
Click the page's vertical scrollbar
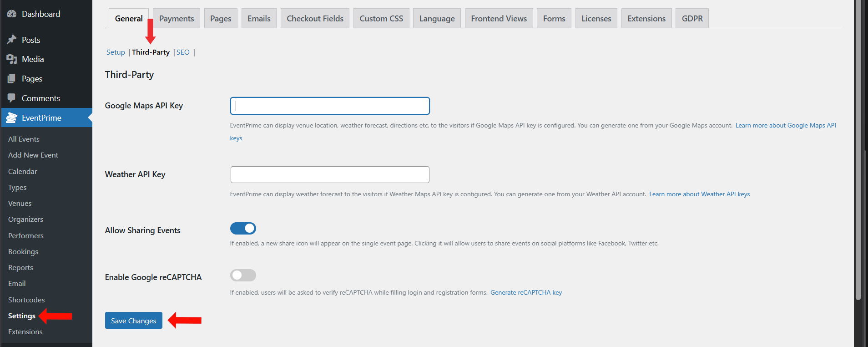coord(858,150)
